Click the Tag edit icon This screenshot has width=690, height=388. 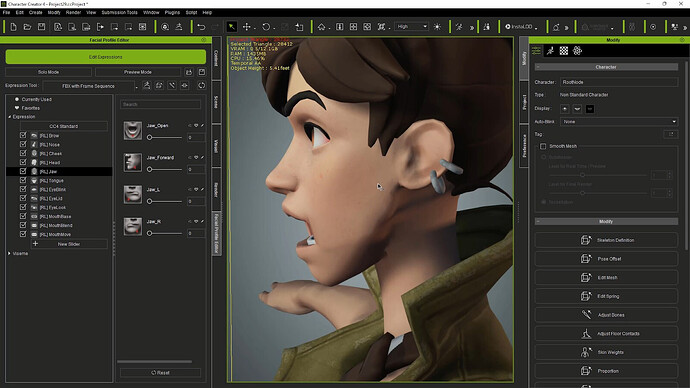671,134
